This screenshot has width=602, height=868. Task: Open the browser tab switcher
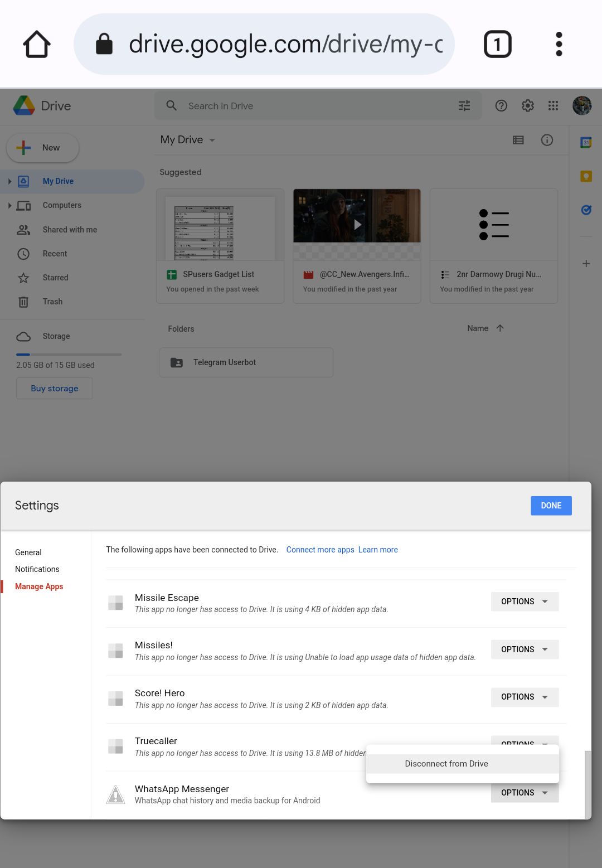pyautogui.click(x=497, y=44)
